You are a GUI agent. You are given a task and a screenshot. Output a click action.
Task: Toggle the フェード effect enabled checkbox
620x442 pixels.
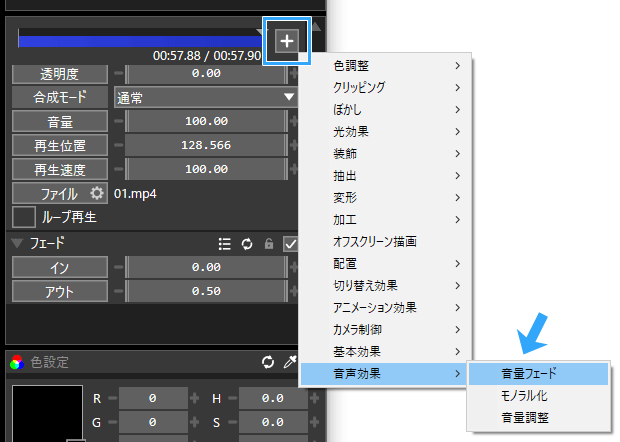[x=290, y=244]
